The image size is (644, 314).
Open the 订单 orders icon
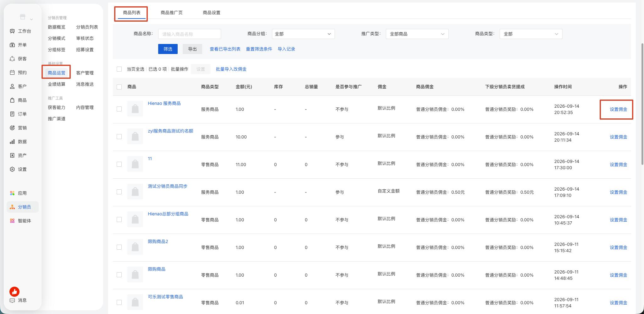coord(12,114)
